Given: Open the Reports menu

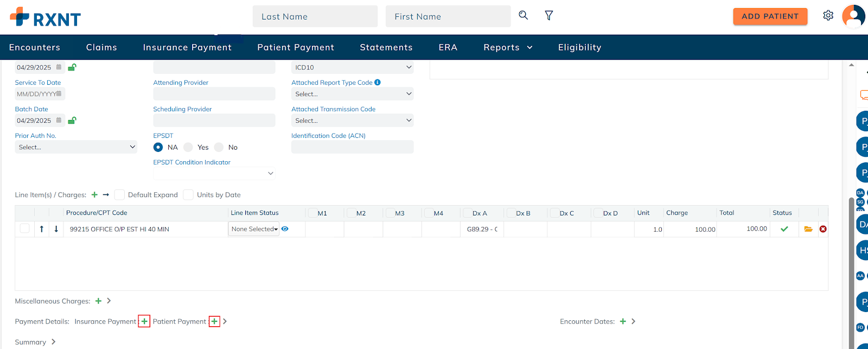Looking at the screenshot, I should pos(508,47).
